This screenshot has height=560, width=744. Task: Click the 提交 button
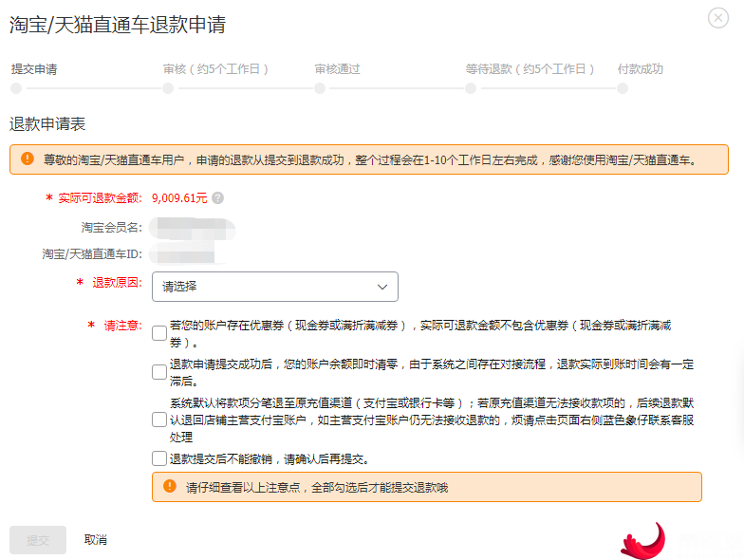point(38,540)
